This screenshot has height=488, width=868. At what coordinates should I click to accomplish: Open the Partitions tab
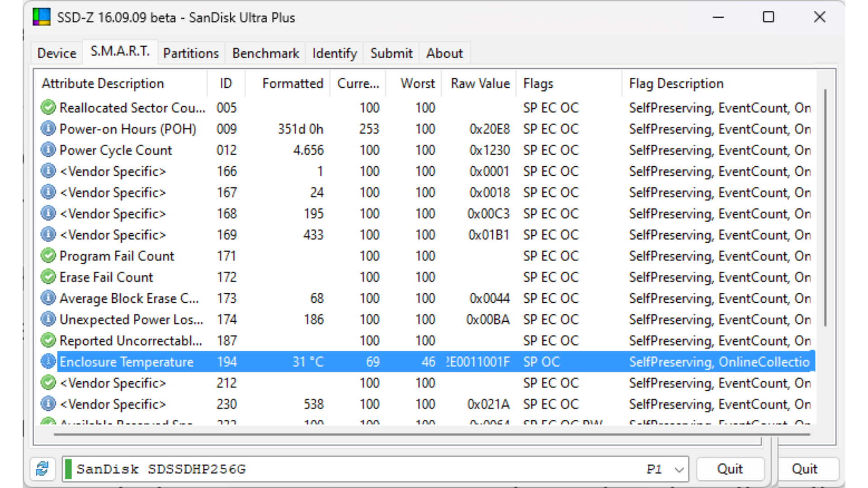click(x=191, y=53)
